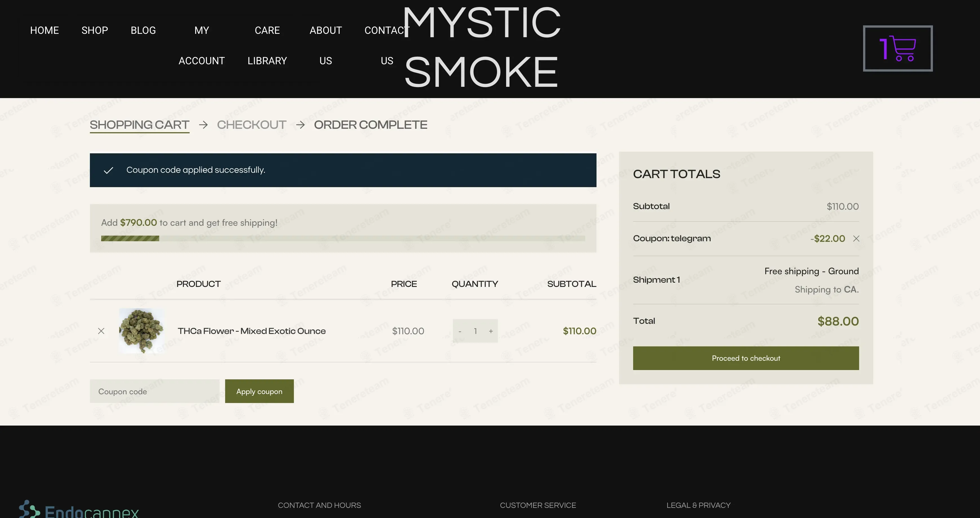
Task: Open ABOUT US menu item
Action: pyautogui.click(x=326, y=46)
